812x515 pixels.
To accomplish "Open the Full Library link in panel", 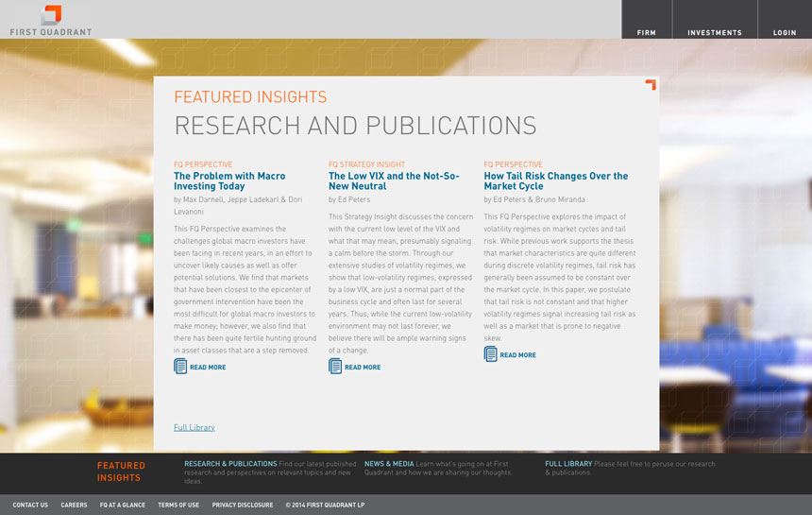I will tap(195, 427).
